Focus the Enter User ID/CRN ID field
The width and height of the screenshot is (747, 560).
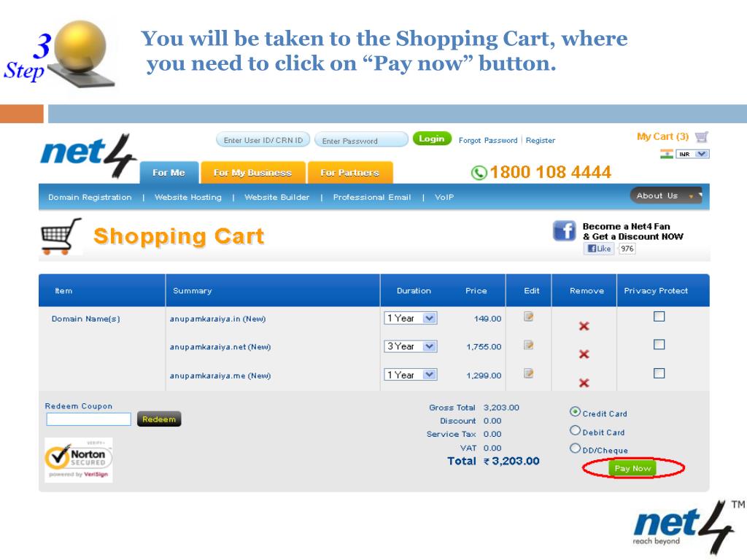click(x=263, y=140)
